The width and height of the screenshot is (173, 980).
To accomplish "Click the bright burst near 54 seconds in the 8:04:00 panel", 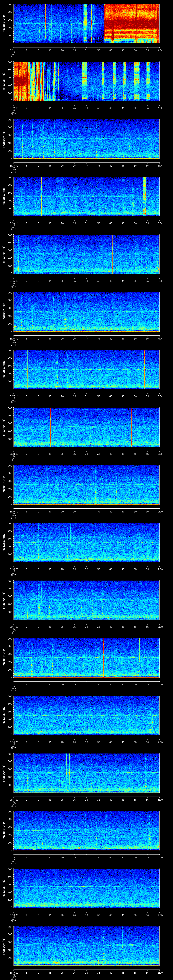I will [x=144, y=196].
